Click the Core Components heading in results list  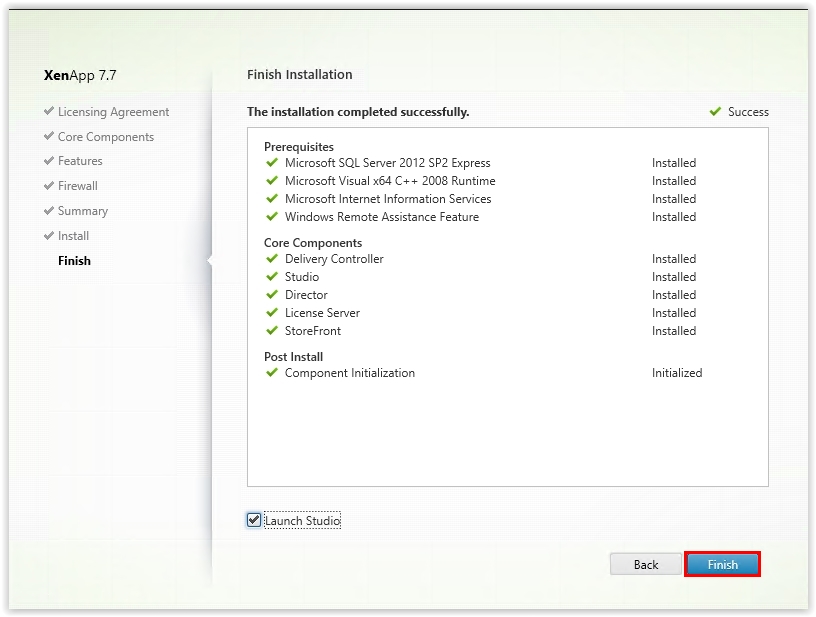tap(313, 243)
